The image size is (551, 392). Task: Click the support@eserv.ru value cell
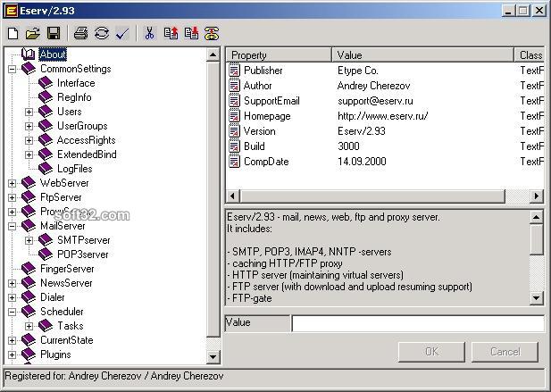tap(375, 101)
